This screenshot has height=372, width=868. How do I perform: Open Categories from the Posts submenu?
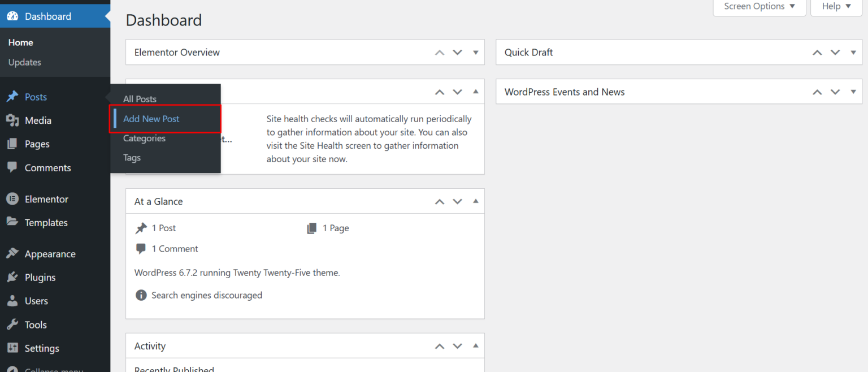point(144,138)
